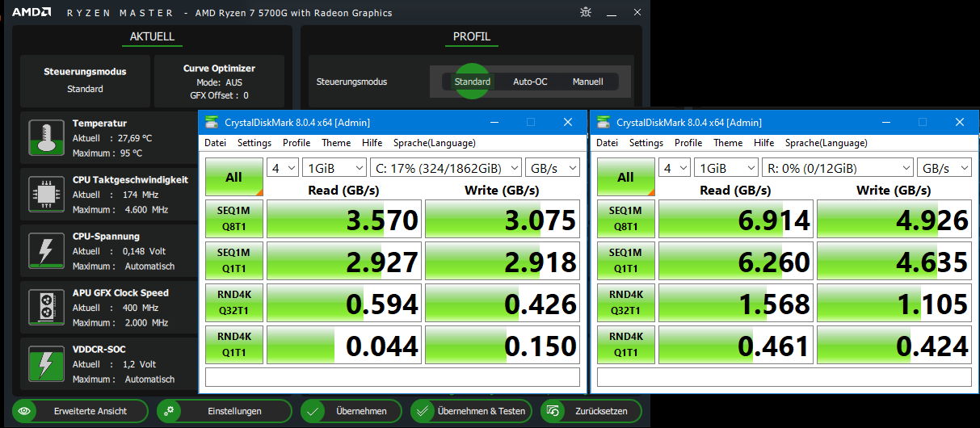Click the Temperatur thermometer icon
The image size is (980, 428).
coord(47,137)
